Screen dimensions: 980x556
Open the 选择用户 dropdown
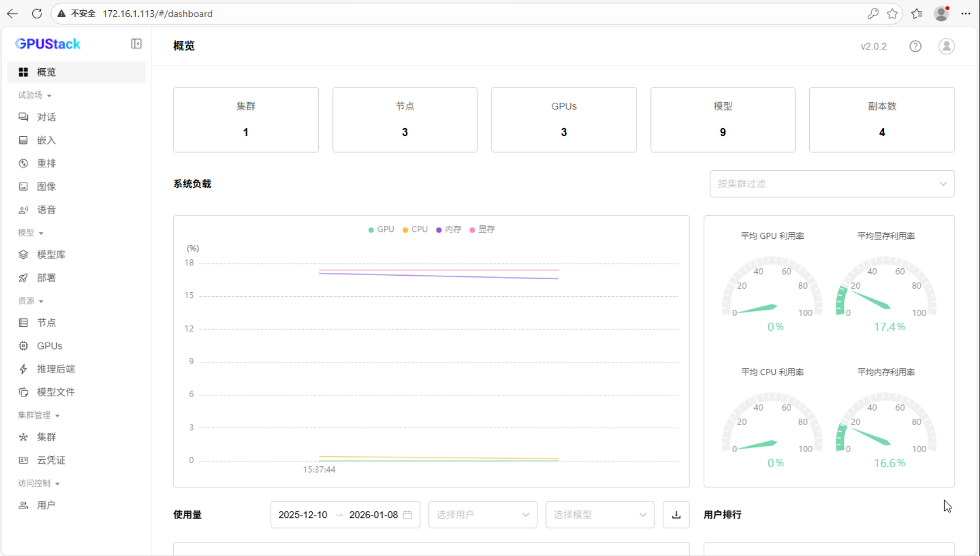click(x=482, y=515)
